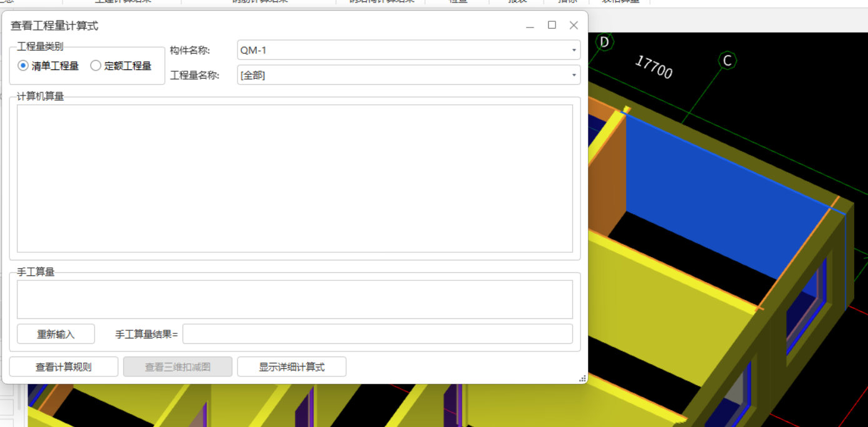Open the 工程量名称 dropdown showing [全部]

pyautogui.click(x=409, y=75)
